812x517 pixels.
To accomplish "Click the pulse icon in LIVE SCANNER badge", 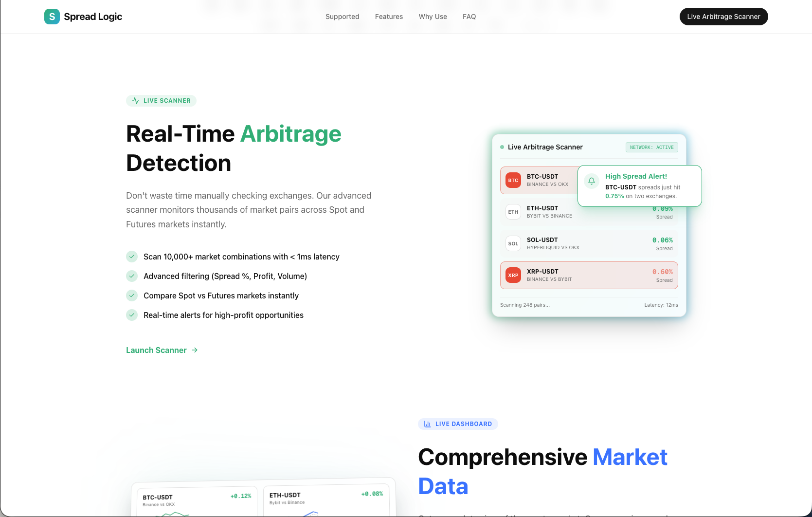I will tap(135, 100).
